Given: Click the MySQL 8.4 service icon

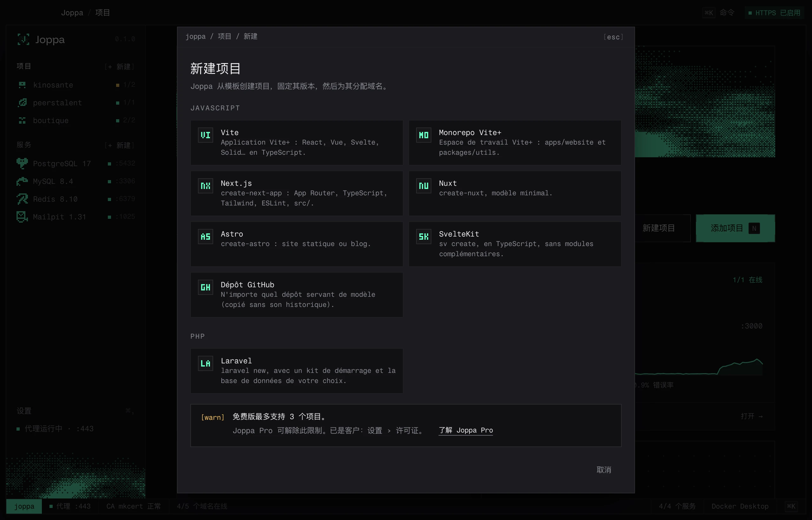Looking at the screenshot, I should (22, 181).
